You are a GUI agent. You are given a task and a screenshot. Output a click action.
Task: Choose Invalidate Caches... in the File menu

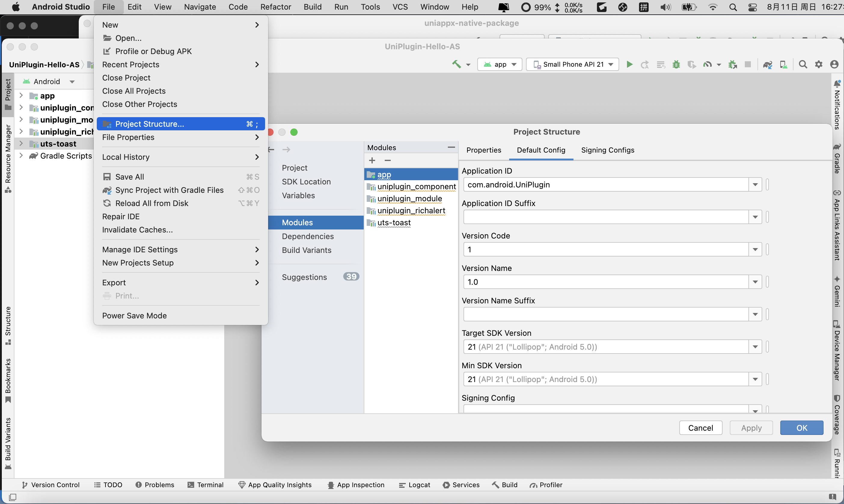point(181,229)
